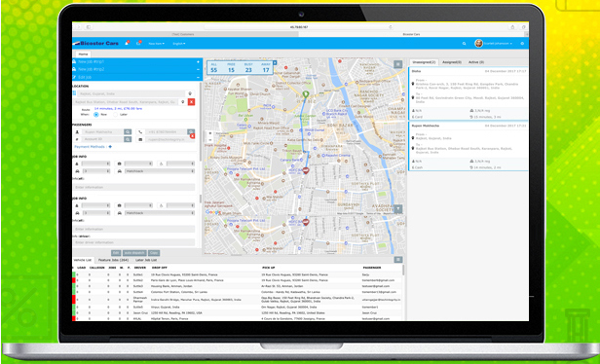The height and width of the screenshot is (364, 600).
Task: Open the notifications bell icon
Action: (127, 43)
